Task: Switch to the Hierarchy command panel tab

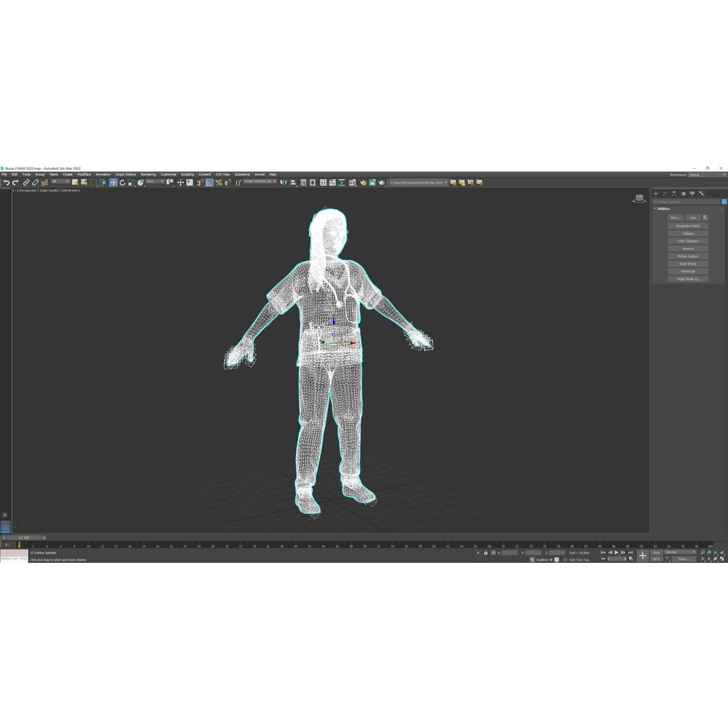Action: pyautogui.click(x=674, y=193)
